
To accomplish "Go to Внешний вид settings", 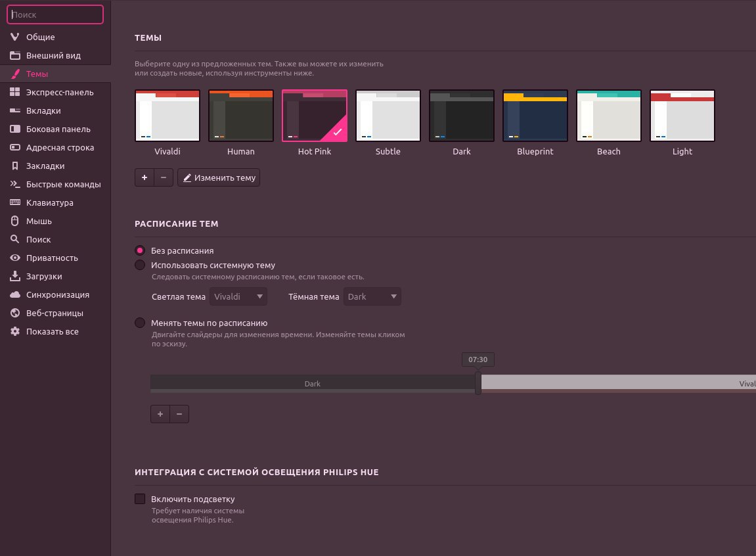I will point(55,55).
